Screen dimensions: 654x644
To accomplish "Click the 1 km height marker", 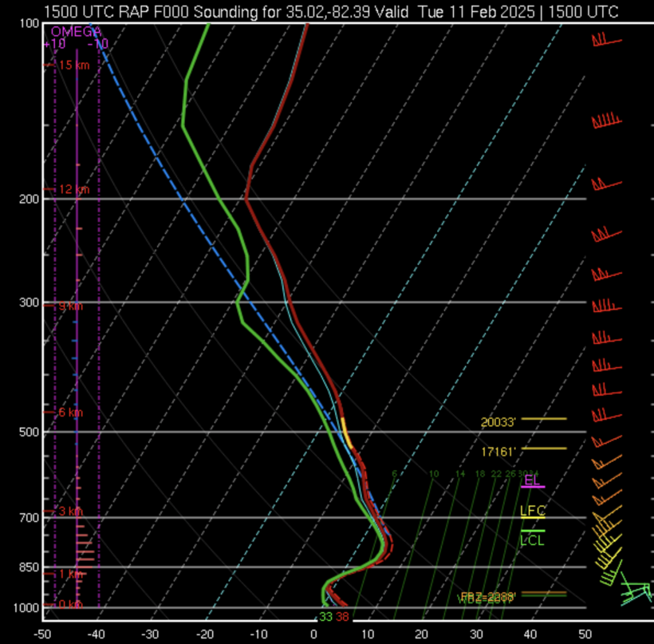I will 70,574.
